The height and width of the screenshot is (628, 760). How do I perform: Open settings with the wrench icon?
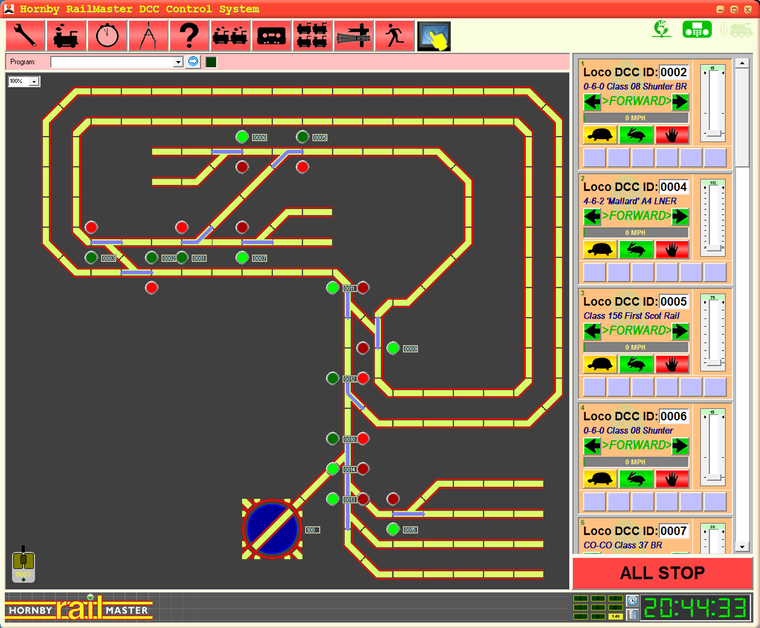click(25, 36)
